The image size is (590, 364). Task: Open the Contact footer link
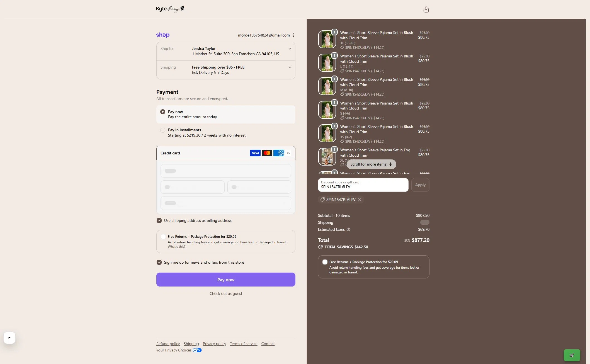(268, 344)
